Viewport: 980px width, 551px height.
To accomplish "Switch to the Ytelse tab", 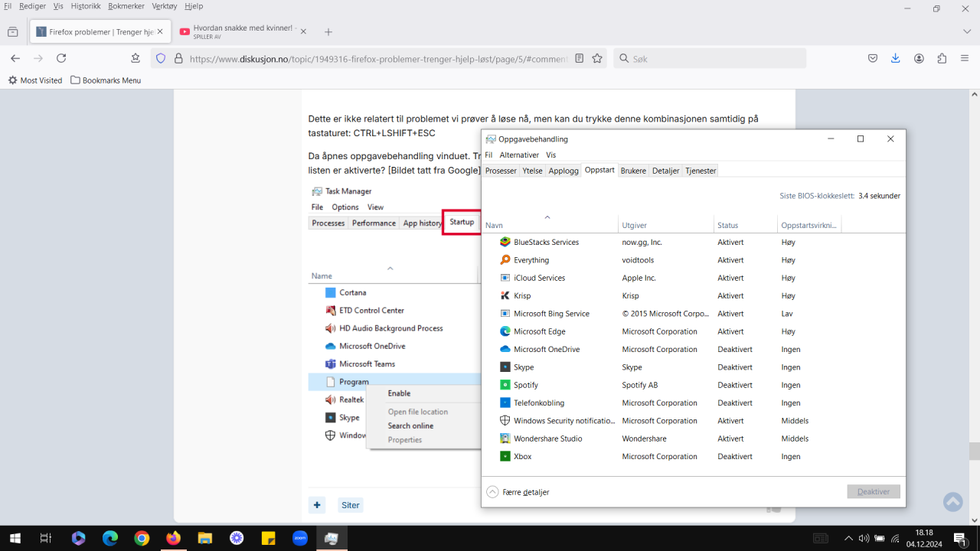I will click(532, 171).
